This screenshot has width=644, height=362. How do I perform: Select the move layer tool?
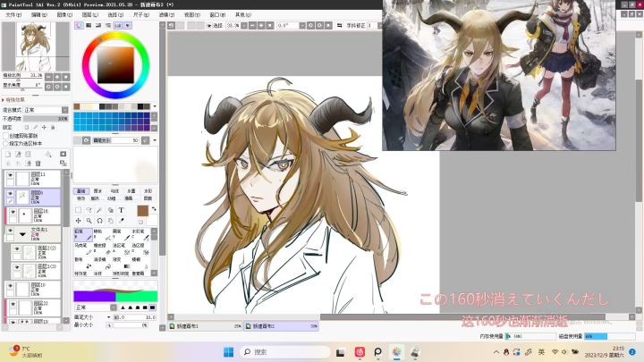click(x=78, y=221)
